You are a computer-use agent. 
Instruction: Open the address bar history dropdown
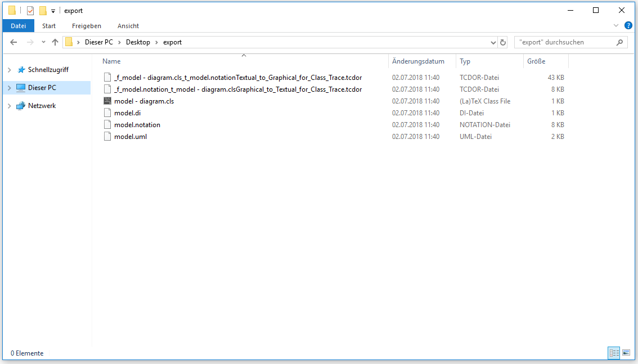point(493,42)
